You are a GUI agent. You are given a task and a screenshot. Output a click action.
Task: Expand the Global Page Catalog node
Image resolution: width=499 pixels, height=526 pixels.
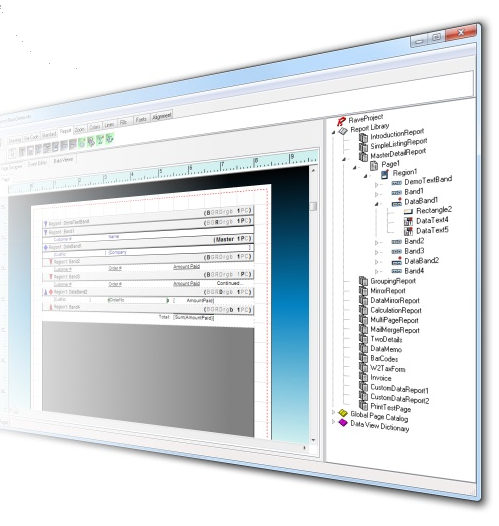click(333, 412)
